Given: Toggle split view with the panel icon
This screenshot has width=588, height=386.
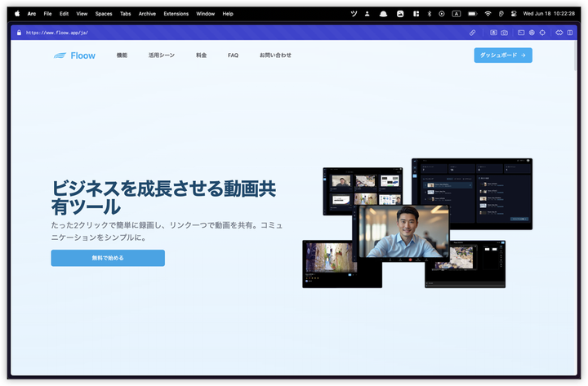Looking at the screenshot, I should [570, 33].
